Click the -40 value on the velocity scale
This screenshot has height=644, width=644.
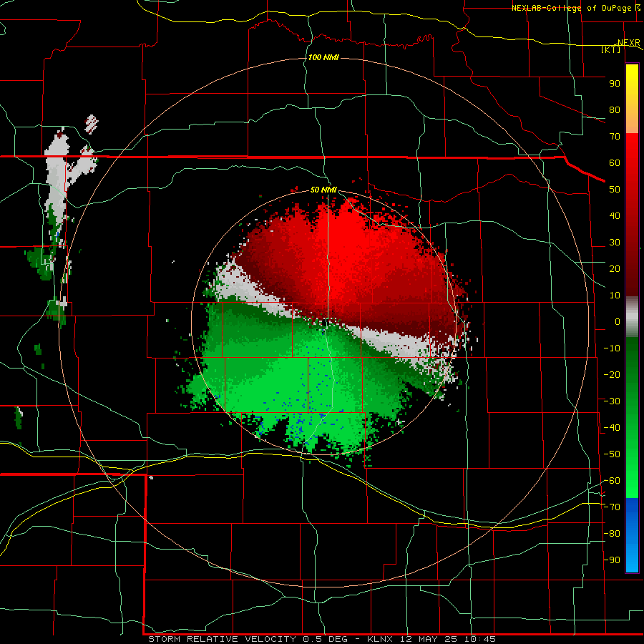click(612, 428)
